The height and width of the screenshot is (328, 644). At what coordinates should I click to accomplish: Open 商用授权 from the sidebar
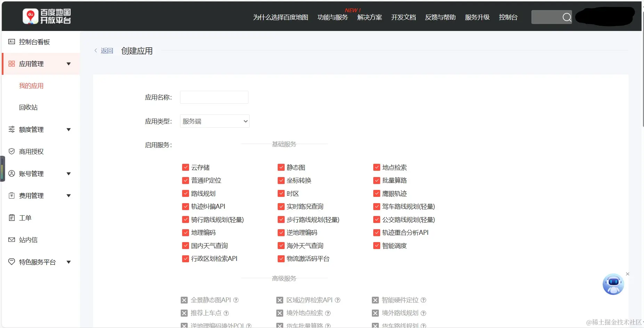click(11, 151)
